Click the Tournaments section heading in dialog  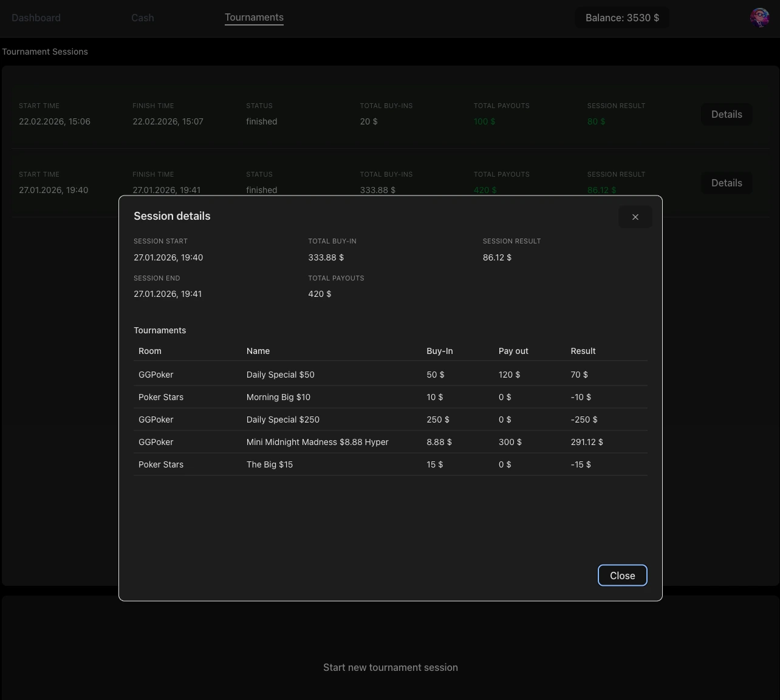(x=160, y=330)
